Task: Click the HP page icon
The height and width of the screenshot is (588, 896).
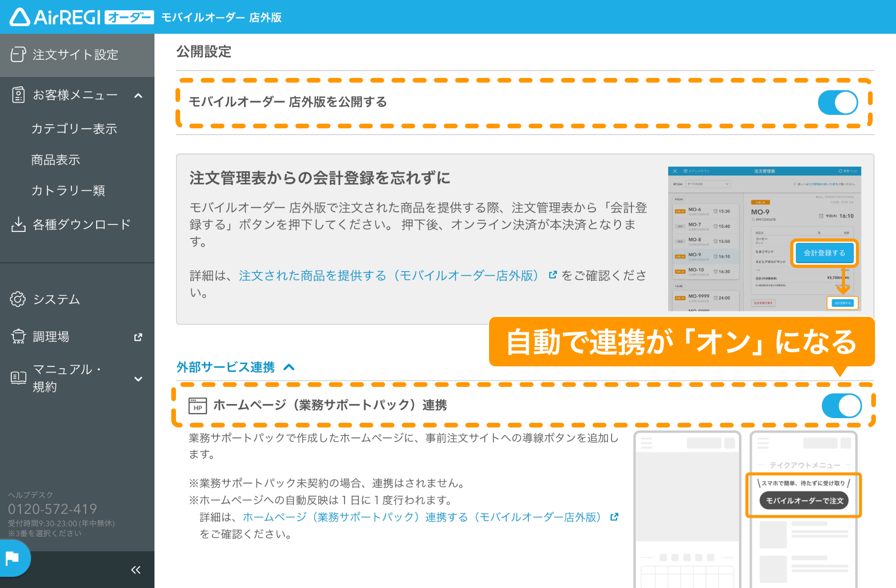Action: [197, 406]
